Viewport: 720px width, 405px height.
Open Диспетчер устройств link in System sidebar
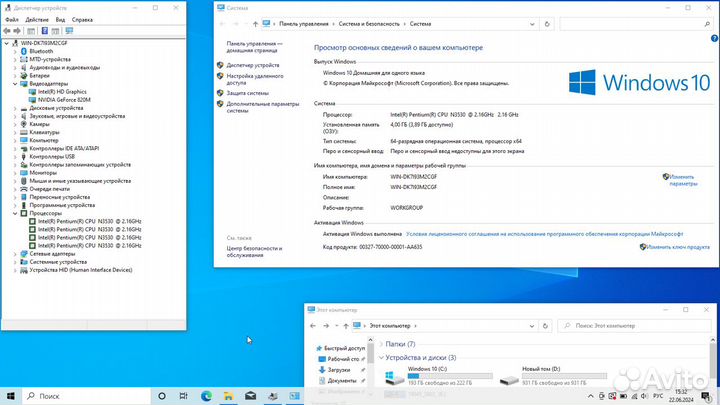click(253, 65)
